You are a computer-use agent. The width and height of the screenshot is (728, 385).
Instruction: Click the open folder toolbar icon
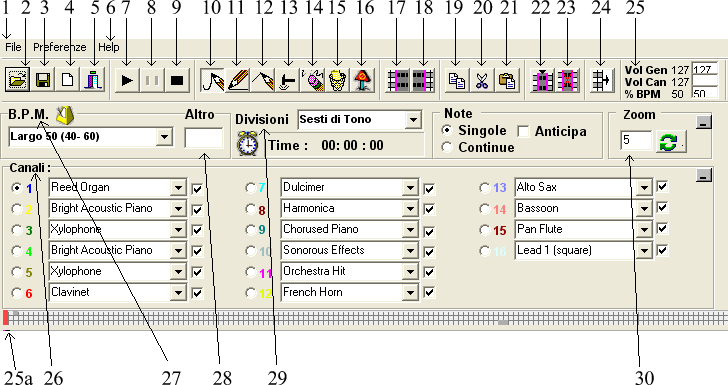click(18, 80)
